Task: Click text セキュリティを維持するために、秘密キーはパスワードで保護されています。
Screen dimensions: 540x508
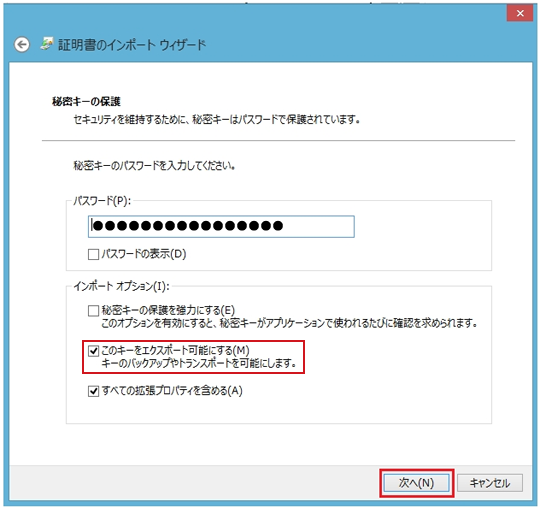Action: tap(217, 120)
